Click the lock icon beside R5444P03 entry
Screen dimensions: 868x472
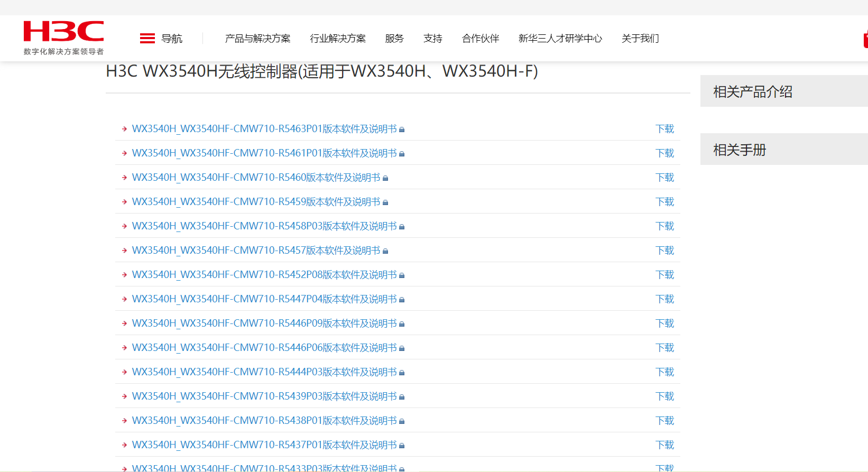pos(402,373)
